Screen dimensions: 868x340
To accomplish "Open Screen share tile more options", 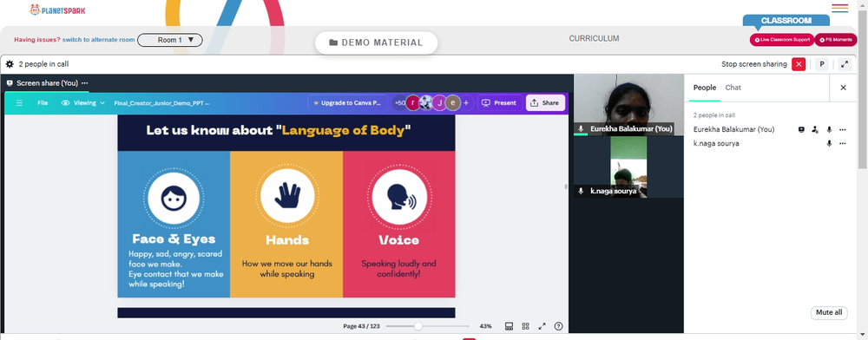I will 85,83.
